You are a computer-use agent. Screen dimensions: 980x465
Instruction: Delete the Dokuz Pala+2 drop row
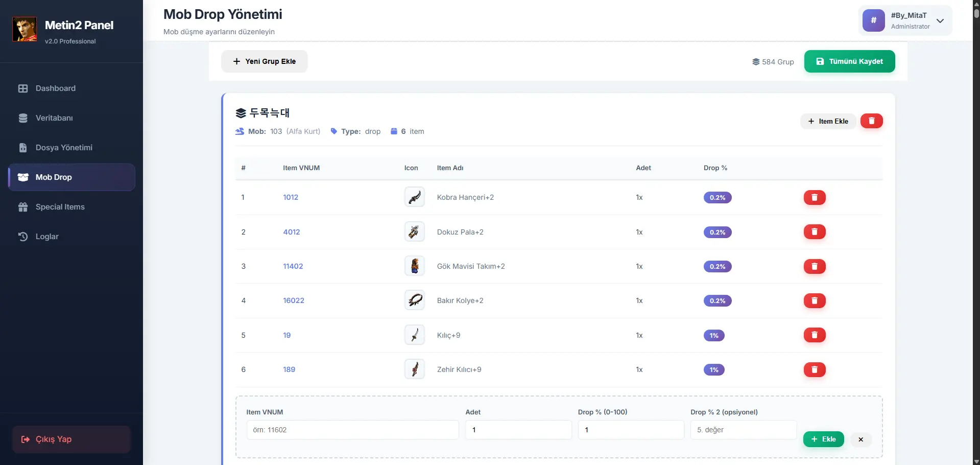point(814,232)
